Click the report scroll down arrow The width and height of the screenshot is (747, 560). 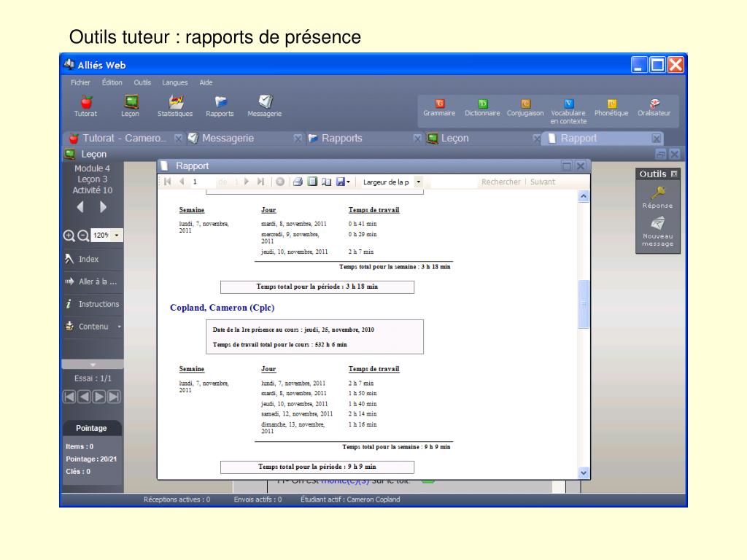click(x=584, y=472)
